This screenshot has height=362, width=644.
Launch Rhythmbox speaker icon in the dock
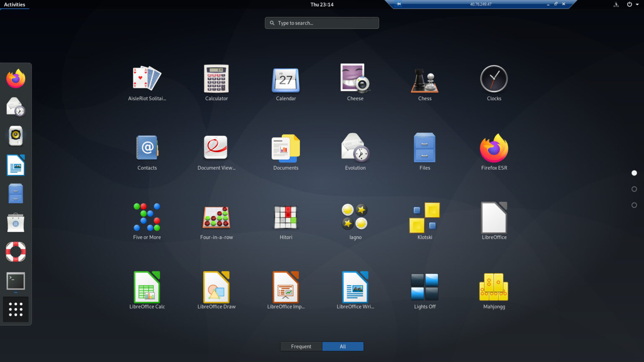[x=16, y=136]
